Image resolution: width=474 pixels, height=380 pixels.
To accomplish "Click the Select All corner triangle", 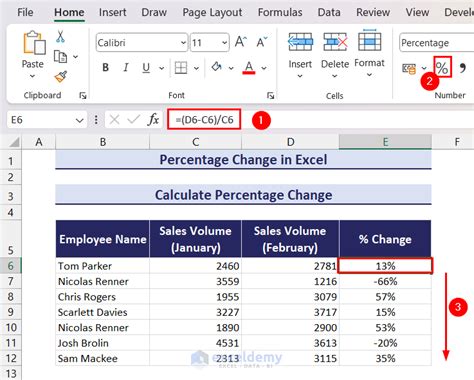I will 14,142.
